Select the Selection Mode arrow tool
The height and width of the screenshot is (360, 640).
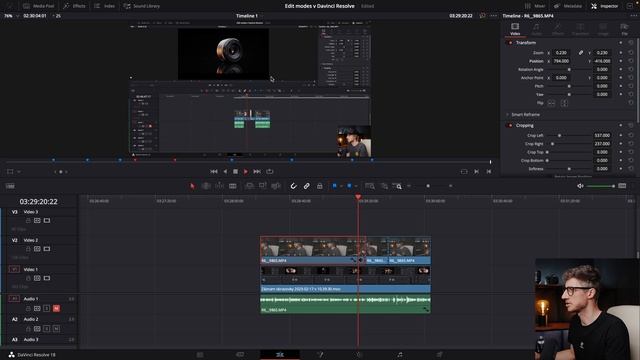pyautogui.click(x=192, y=186)
